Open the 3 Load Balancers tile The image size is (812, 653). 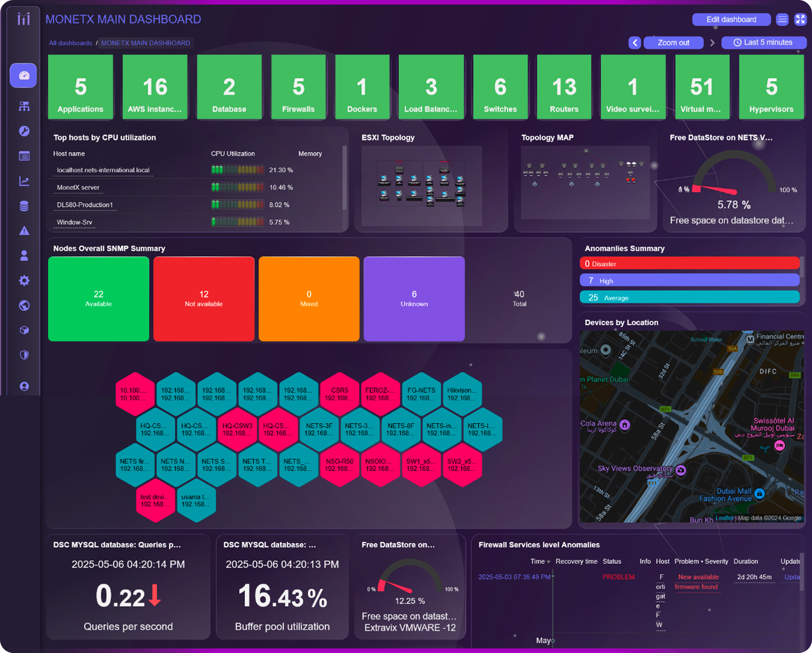click(x=431, y=87)
